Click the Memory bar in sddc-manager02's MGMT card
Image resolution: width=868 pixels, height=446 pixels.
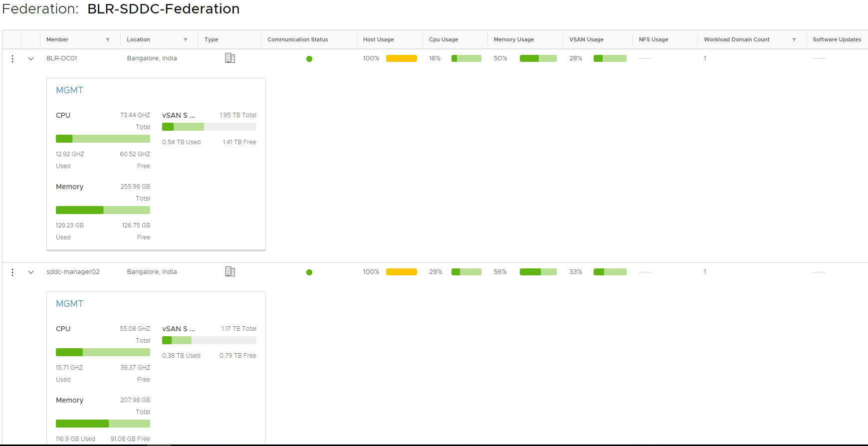[103, 424]
